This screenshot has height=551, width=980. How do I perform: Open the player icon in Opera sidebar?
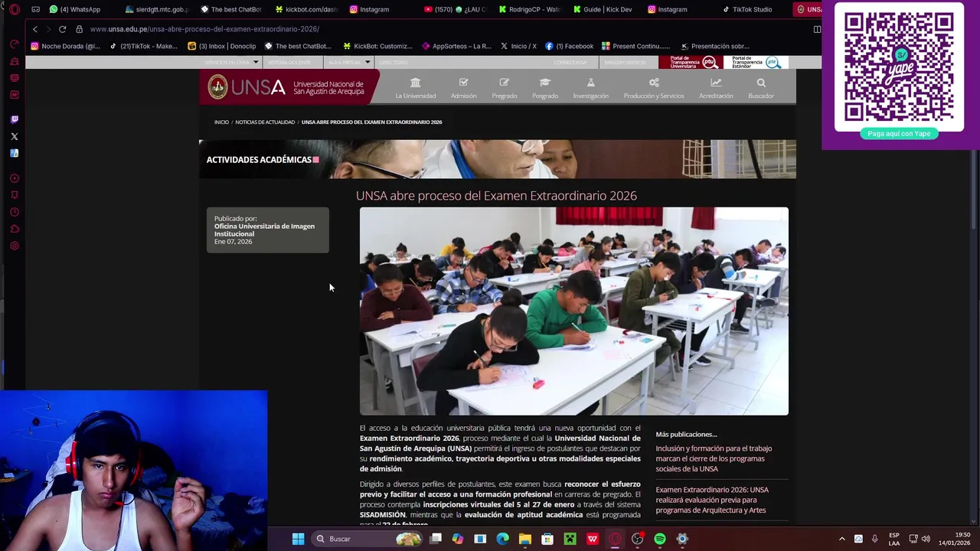click(x=14, y=178)
